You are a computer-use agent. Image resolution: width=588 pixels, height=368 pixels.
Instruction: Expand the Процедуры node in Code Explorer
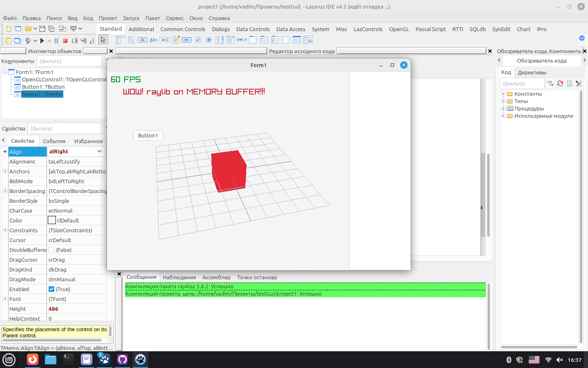point(503,109)
